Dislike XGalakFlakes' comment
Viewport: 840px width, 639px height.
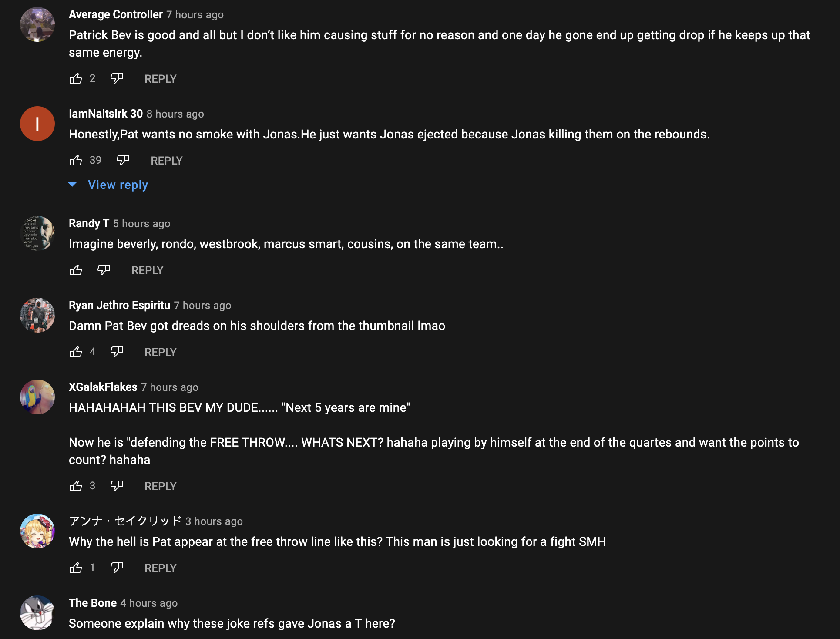tap(117, 486)
